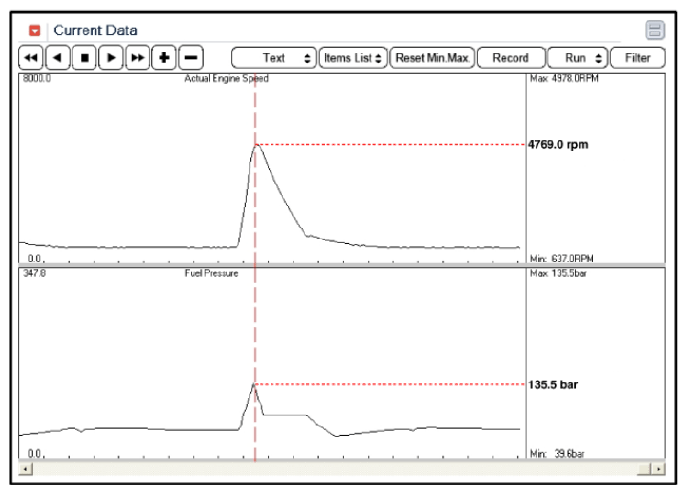The height and width of the screenshot is (494, 687).
Task: Step back with the left arrow button
Action: tap(58, 58)
